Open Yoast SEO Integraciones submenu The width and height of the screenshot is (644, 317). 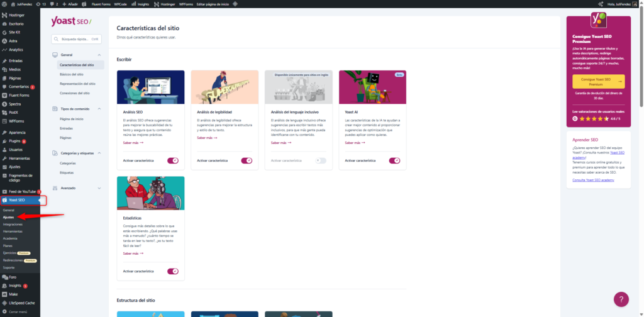pyautogui.click(x=13, y=224)
